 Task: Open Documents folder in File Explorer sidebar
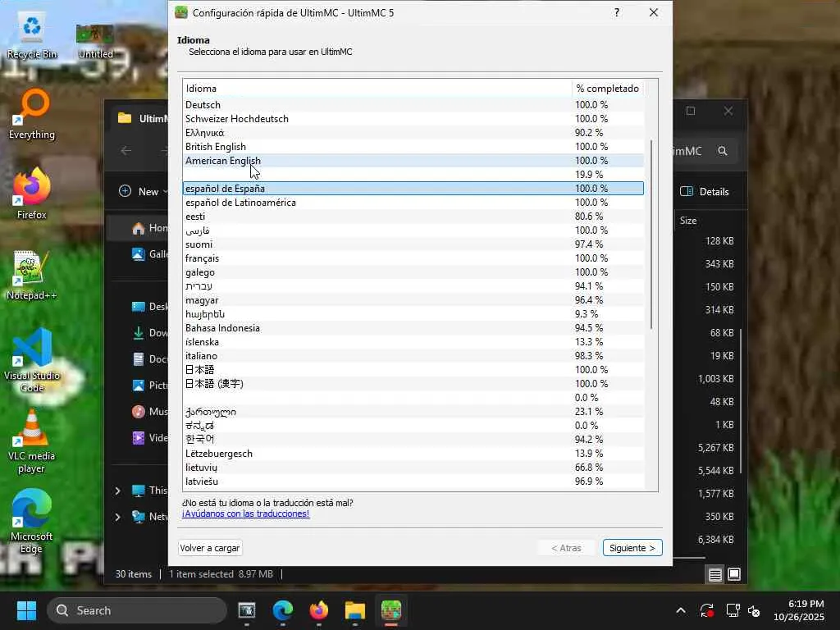point(149,359)
